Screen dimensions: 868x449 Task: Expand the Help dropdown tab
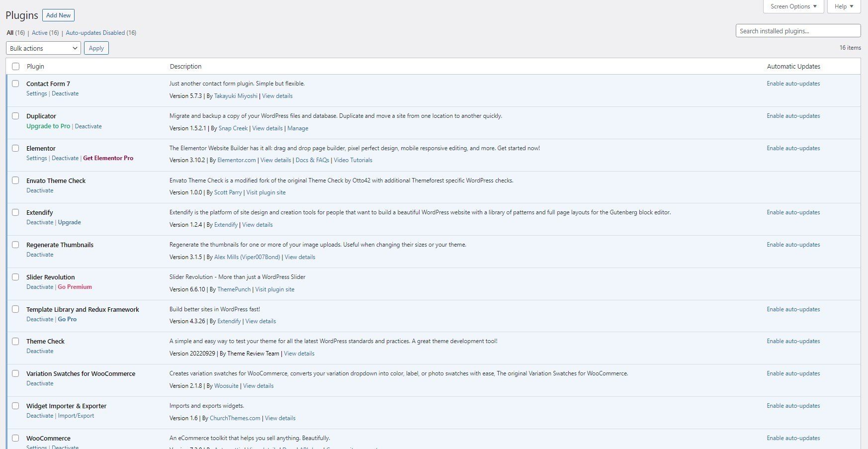[x=844, y=6]
